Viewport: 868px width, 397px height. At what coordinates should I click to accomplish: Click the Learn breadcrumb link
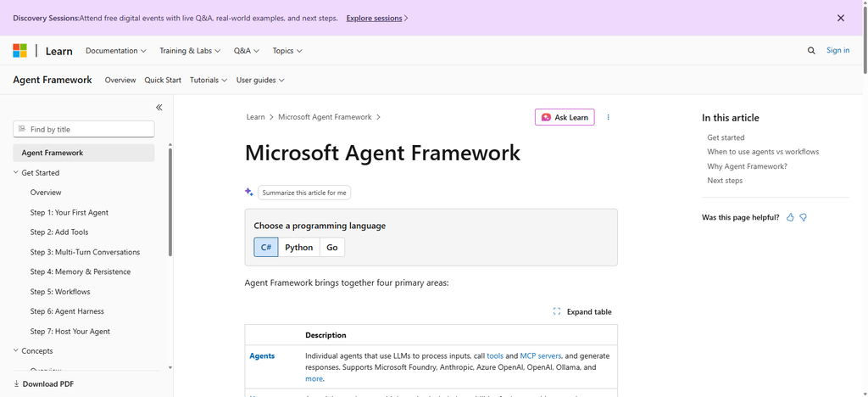tap(256, 117)
